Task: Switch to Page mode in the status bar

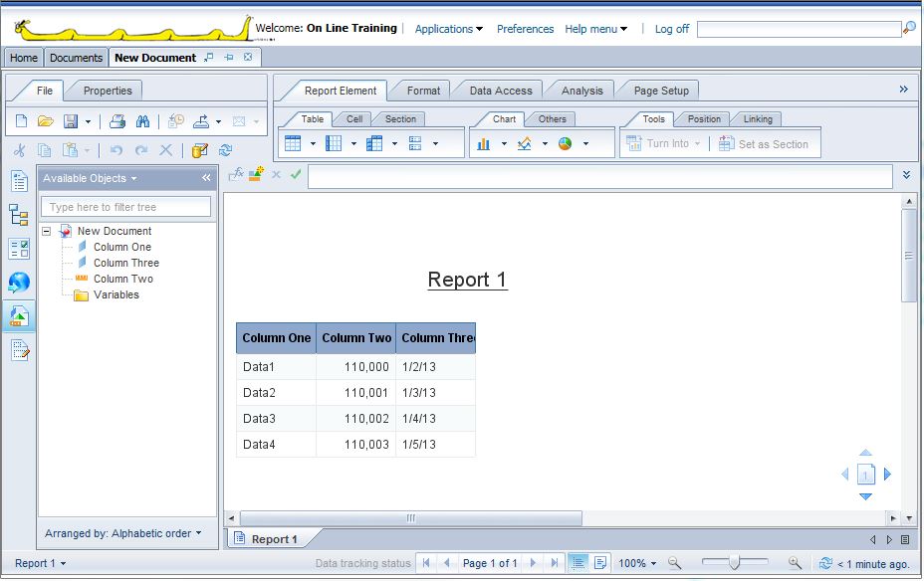Action: (x=600, y=563)
